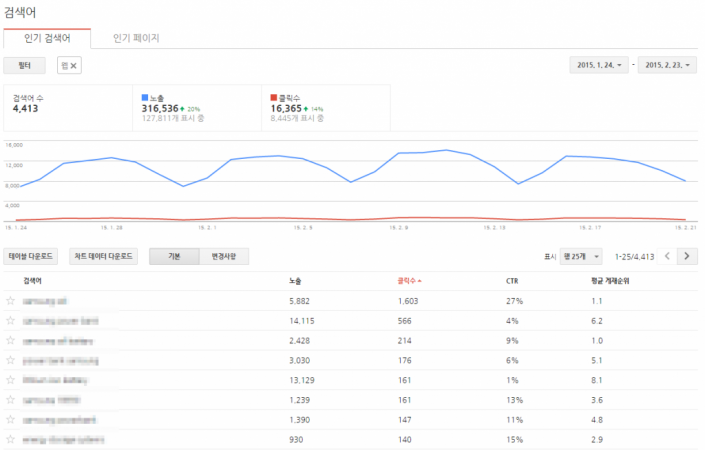Click the 4,413 query count value

coord(26,108)
